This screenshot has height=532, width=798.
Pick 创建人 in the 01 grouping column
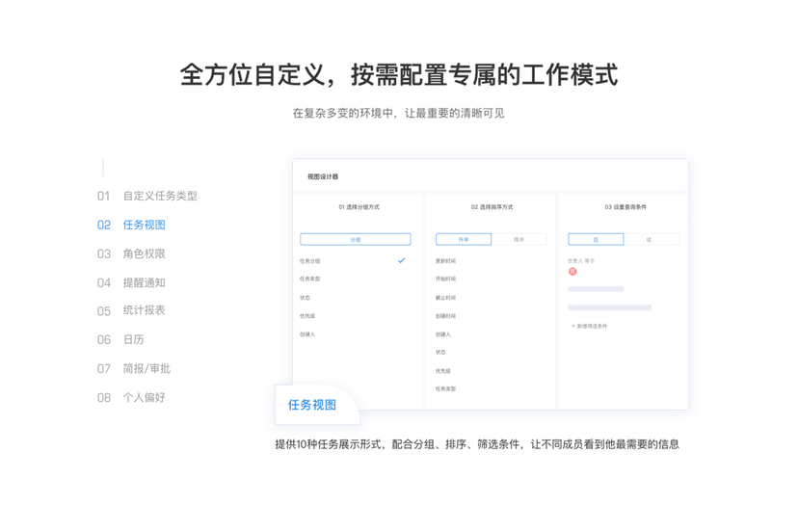pos(307,334)
